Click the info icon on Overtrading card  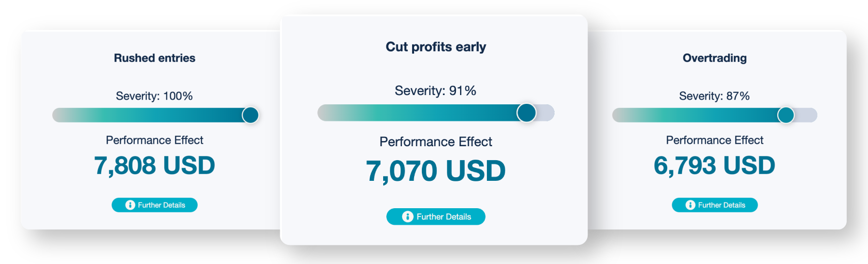[690, 205]
